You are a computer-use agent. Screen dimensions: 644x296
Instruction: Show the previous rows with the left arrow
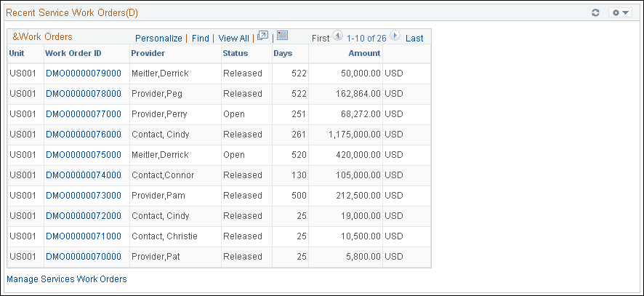(x=337, y=36)
